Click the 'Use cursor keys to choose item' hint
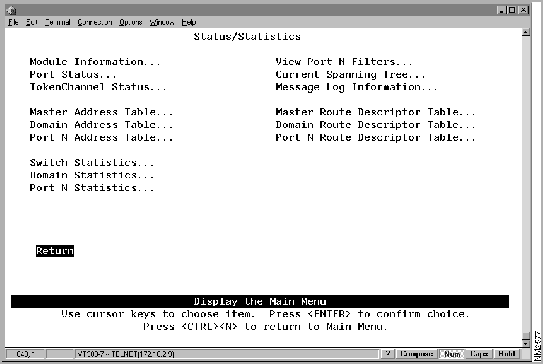Viewport: 543px width, 364px height. [x=158, y=314]
